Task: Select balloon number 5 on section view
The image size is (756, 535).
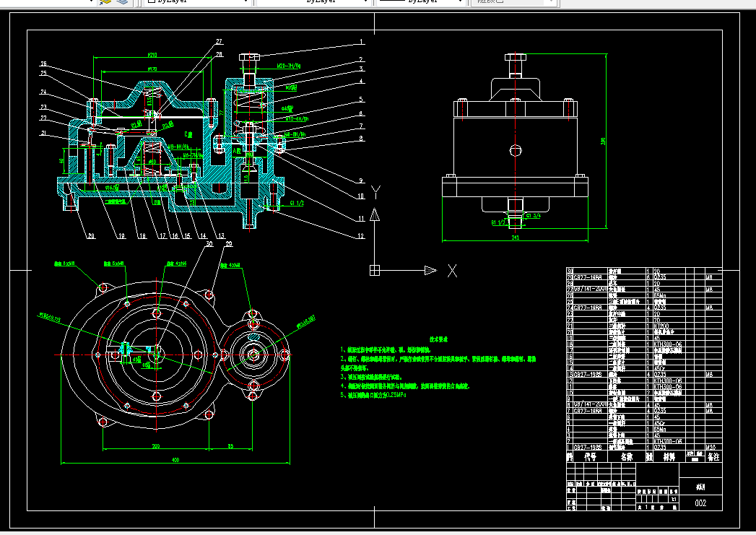Action: [361, 100]
